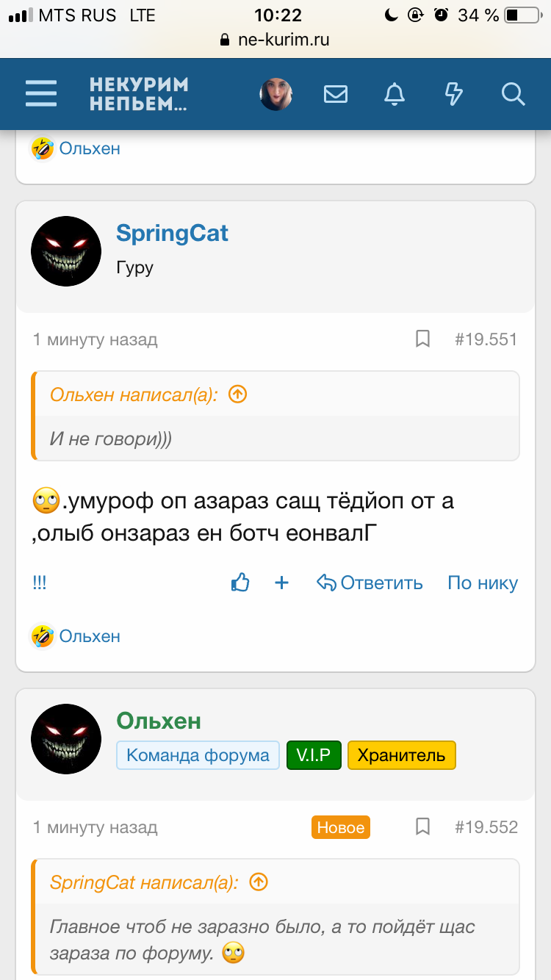Viewport: 551px width, 980px height.
Task: Open the user account avatar menu
Action: point(276,94)
